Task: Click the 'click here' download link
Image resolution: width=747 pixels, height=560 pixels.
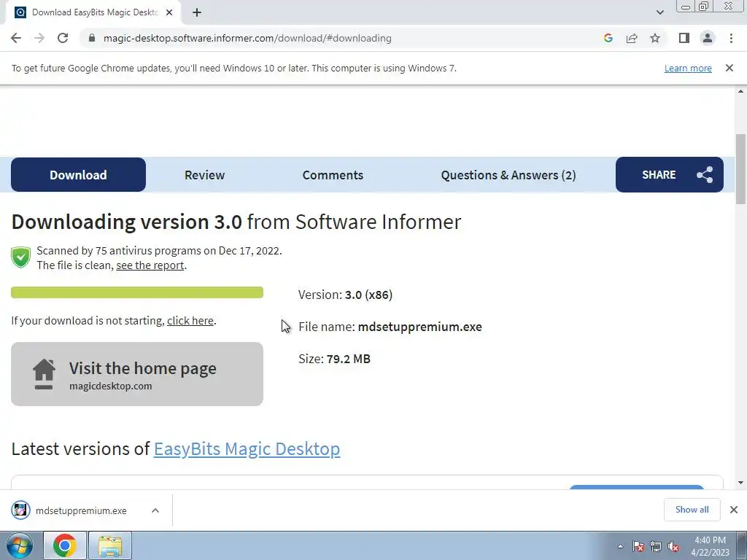Action: (190, 321)
